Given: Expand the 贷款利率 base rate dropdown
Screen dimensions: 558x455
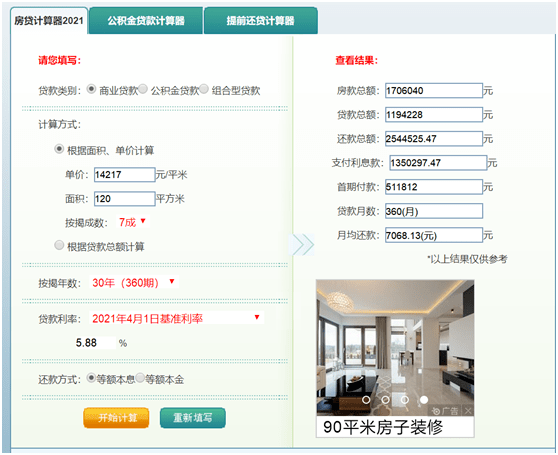Looking at the screenshot, I should (x=177, y=318).
